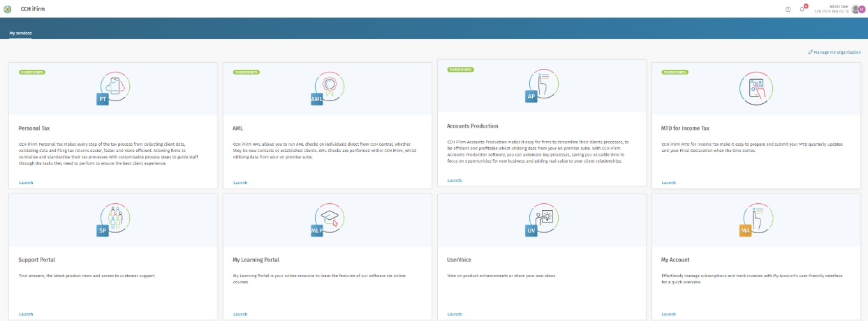Image resolution: width=868 pixels, height=321 pixels.
Task: Click the My Account MA icon
Action: click(x=758, y=219)
